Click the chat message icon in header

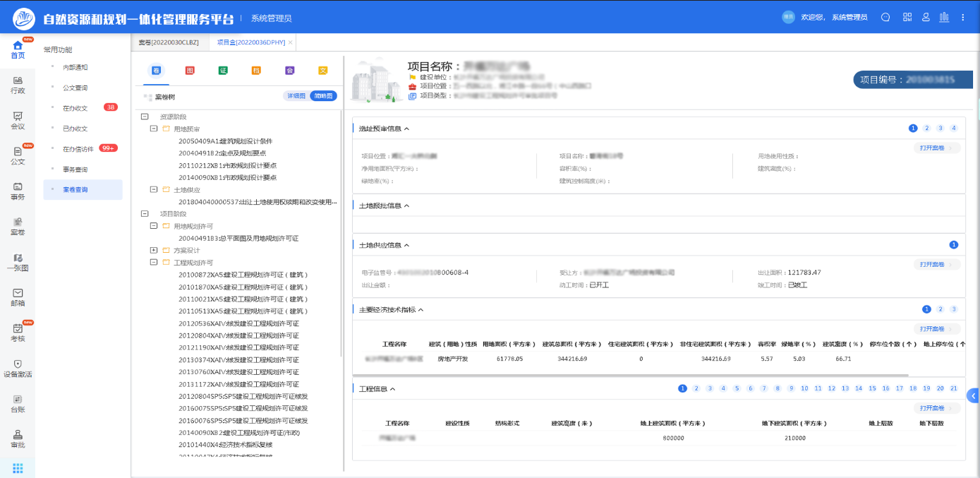885,17
